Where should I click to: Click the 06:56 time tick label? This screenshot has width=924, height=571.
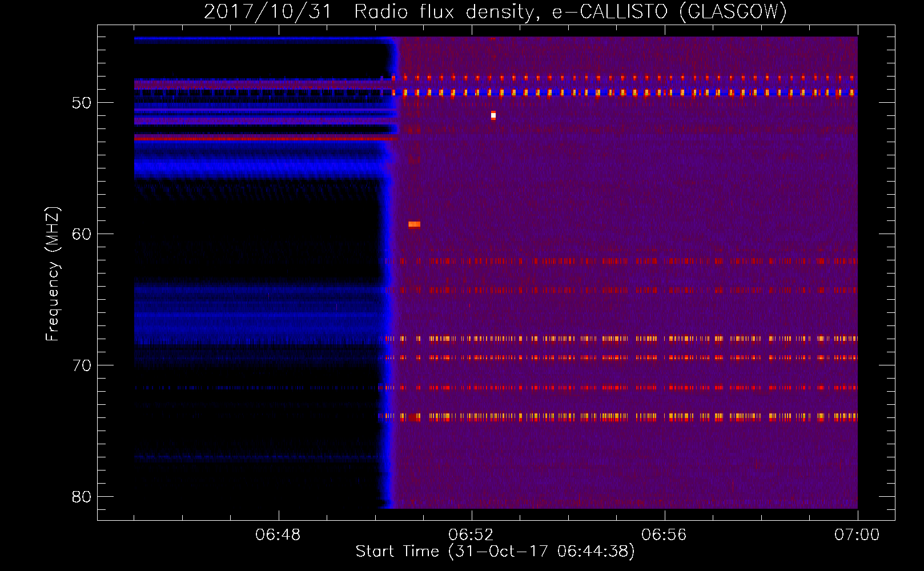664,535
